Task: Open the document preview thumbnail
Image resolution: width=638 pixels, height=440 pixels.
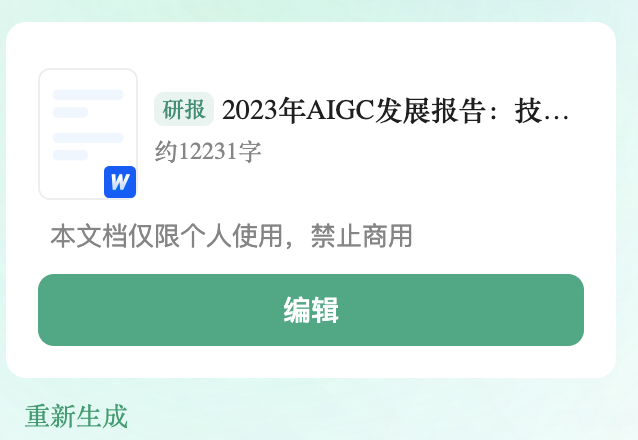Action: click(x=88, y=134)
